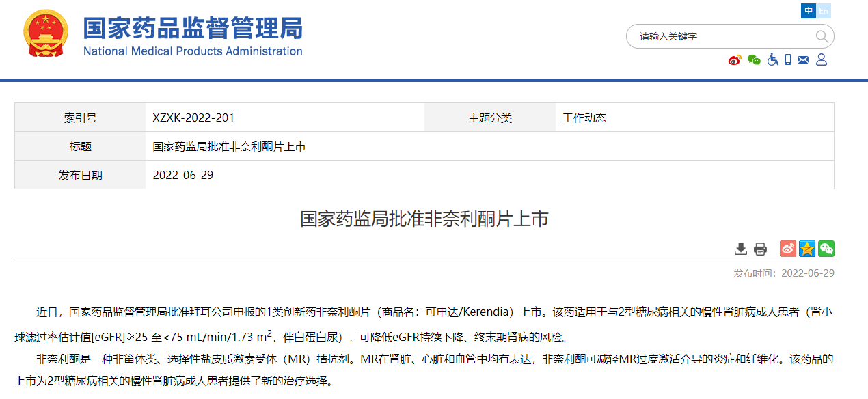Switch language to English (En)
The image size is (868, 399).
click(824, 11)
